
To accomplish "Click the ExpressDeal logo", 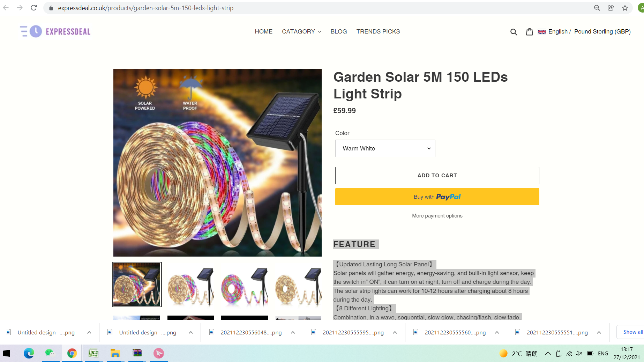I will 55,31.
